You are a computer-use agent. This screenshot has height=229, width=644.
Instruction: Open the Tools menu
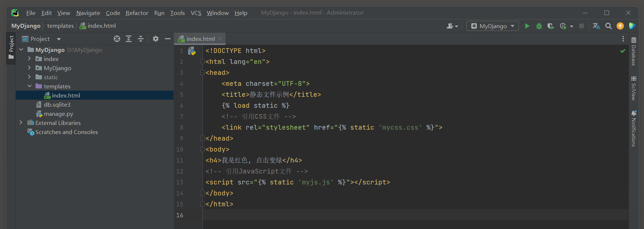[x=178, y=13]
